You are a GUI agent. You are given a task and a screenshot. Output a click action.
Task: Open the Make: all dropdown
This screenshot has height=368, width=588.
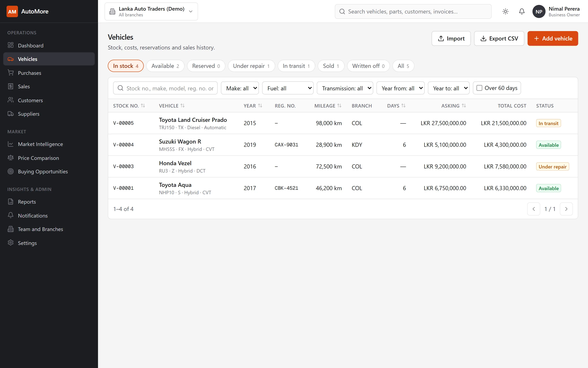240,88
